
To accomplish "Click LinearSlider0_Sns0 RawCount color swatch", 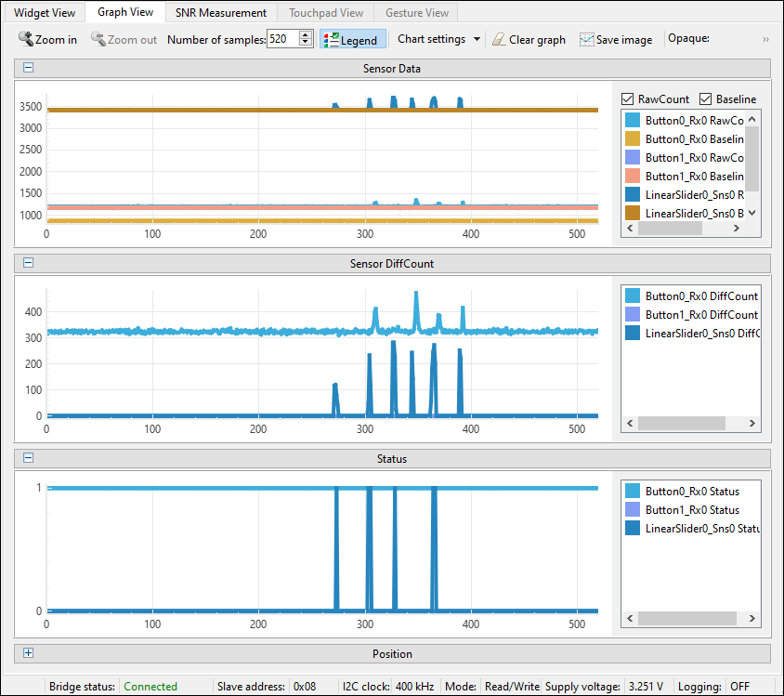I will tap(633, 194).
